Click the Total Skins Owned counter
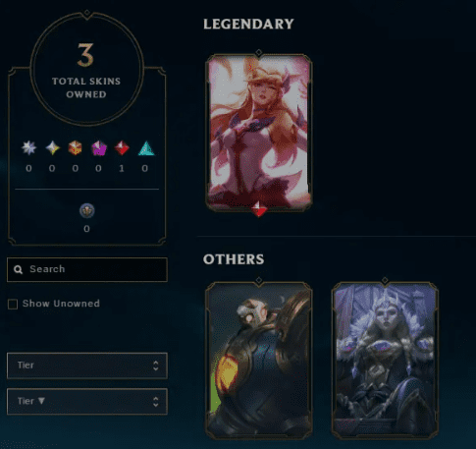476x449 pixels. tap(86, 70)
